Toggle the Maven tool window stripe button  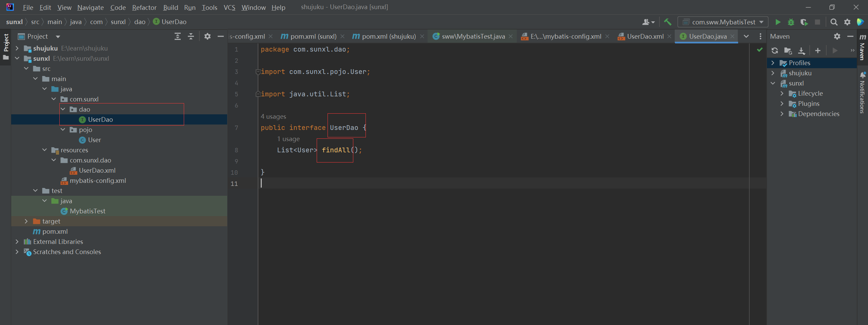coord(863,47)
